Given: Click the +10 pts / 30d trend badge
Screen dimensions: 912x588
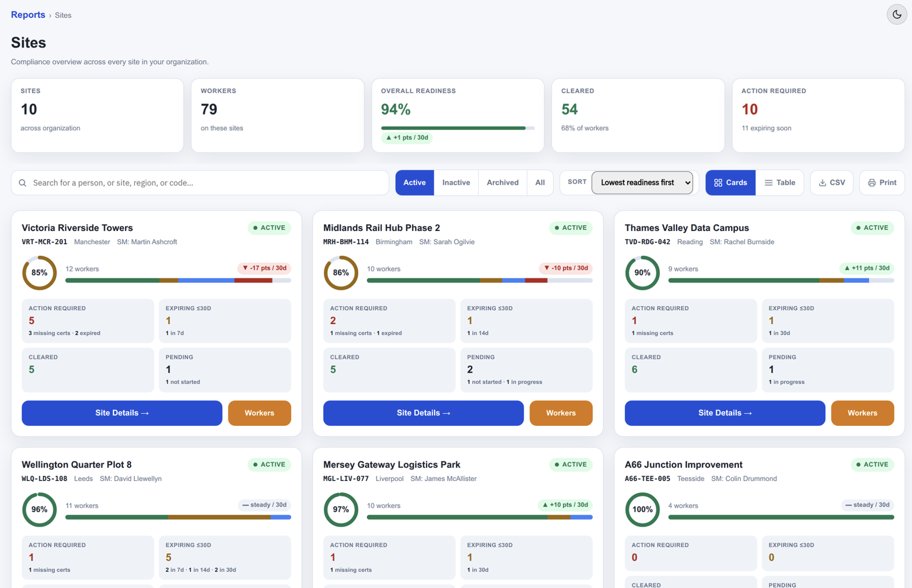Looking at the screenshot, I should [565, 505].
